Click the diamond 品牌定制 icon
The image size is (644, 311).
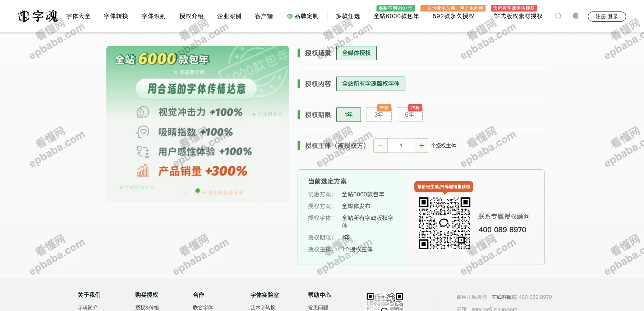tap(289, 17)
